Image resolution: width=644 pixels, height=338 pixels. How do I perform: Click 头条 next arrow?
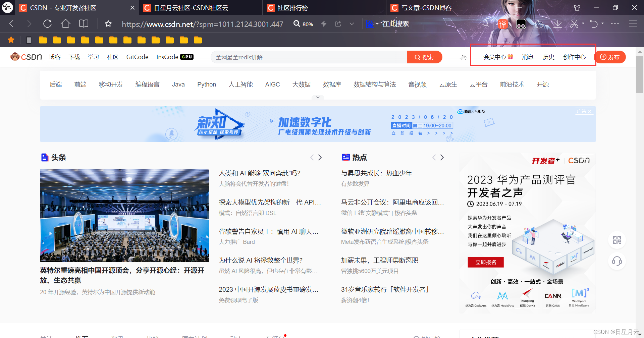pos(320,157)
